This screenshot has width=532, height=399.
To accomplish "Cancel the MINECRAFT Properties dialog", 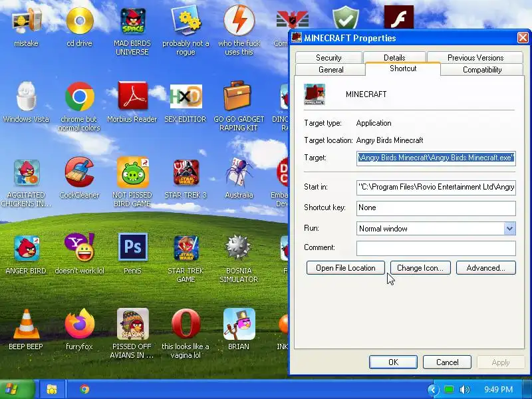I will pyautogui.click(x=447, y=362).
